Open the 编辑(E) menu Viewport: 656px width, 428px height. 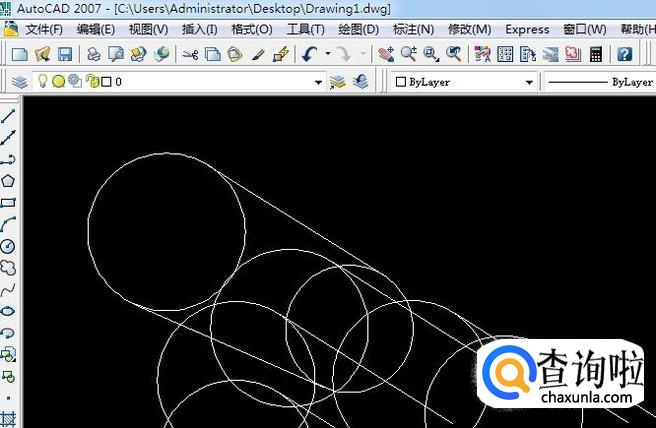96,30
